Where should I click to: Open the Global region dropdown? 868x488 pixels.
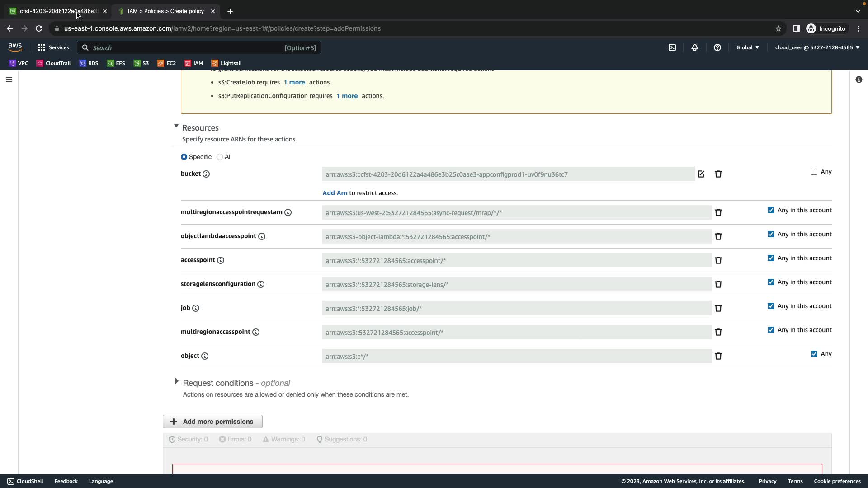click(x=747, y=47)
